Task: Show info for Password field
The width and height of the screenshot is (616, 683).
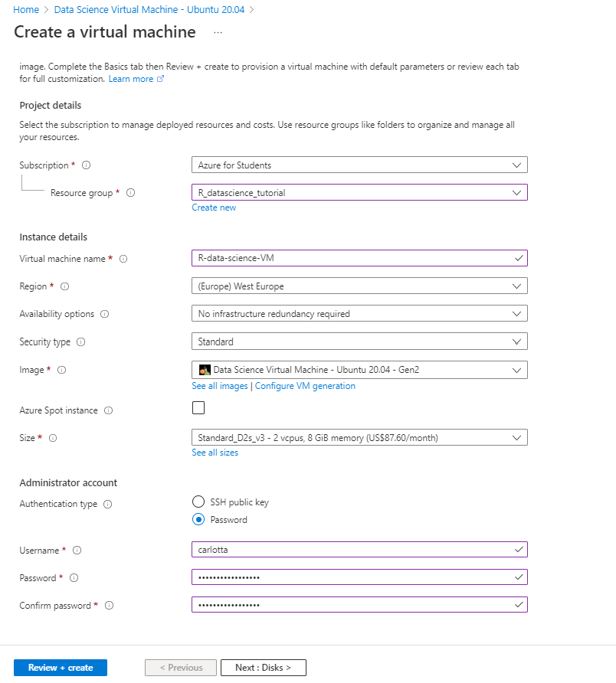Action: [74, 577]
